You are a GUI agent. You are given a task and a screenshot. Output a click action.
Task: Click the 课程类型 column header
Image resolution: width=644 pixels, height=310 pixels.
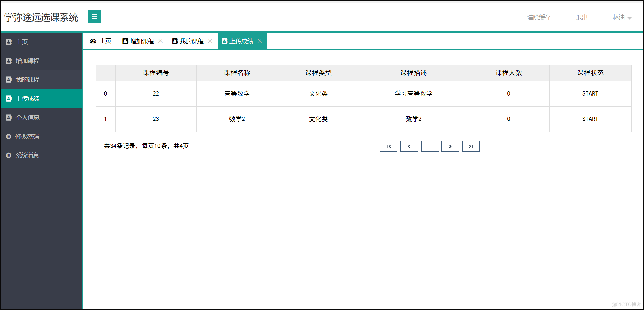coord(318,73)
